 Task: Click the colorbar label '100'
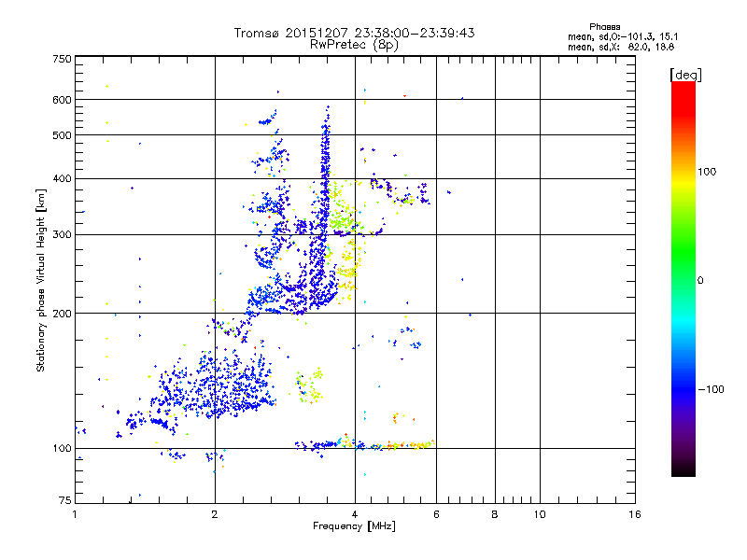click(707, 172)
